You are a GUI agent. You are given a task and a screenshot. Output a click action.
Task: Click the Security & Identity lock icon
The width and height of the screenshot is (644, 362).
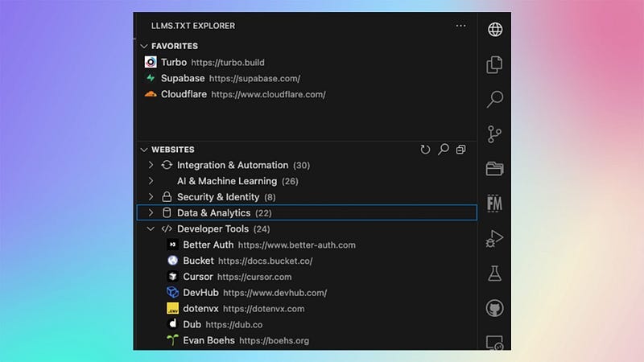click(x=167, y=196)
